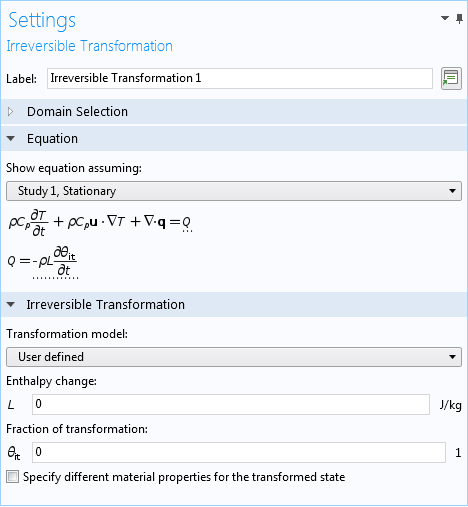Click the dotted-underlined Q in heat equation
The height and width of the screenshot is (507, 468).
187,223
